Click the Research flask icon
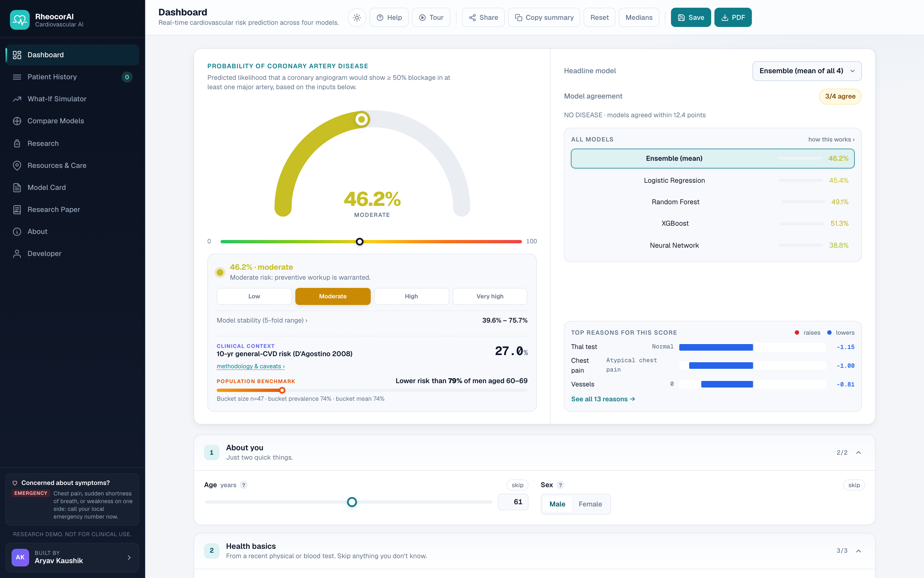 17,143
